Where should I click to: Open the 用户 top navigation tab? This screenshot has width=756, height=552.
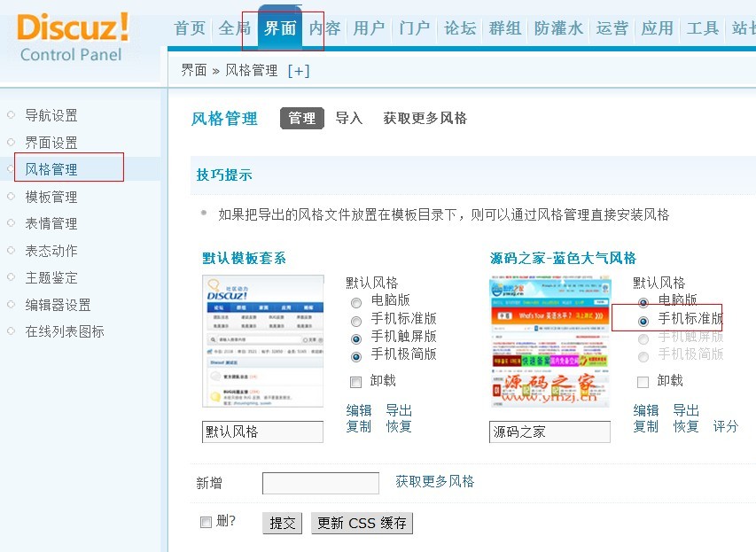[x=369, y=28]
